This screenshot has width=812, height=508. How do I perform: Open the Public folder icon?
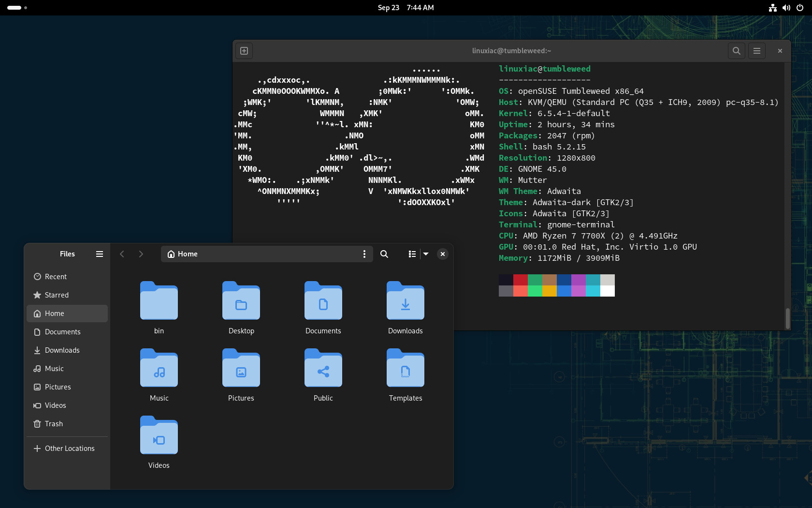click(x=323, y=368)
